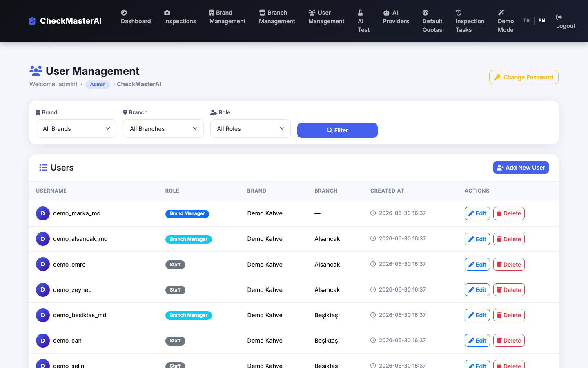Delete user demo_emre

click(509, 265)
